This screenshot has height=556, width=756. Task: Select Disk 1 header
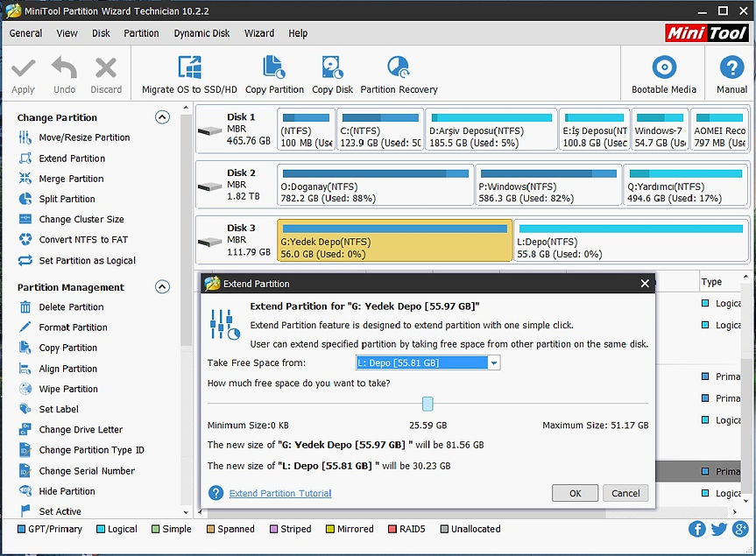coord(235,130)
